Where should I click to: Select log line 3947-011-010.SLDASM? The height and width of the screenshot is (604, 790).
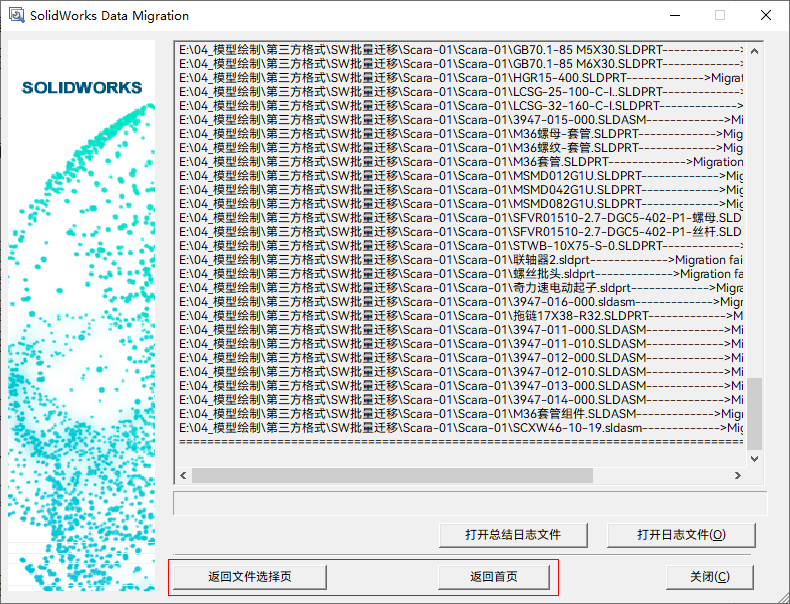(x=460, y=344)
